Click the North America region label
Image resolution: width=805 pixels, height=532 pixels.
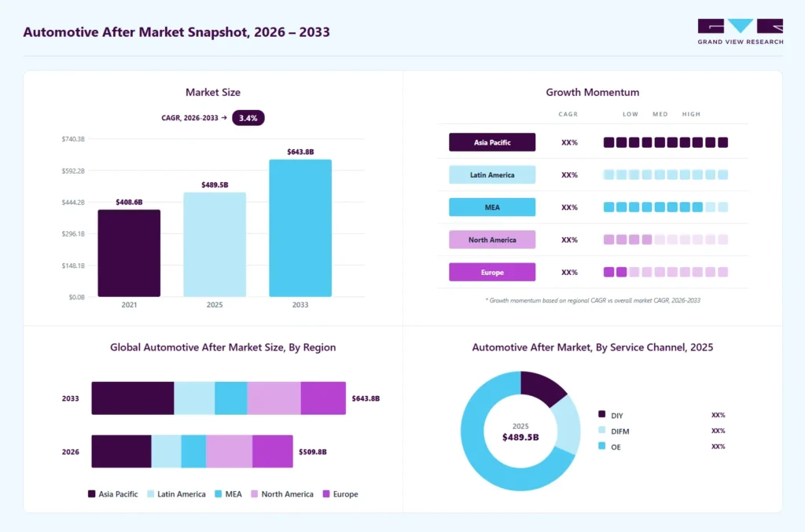(x=492, y=240)
